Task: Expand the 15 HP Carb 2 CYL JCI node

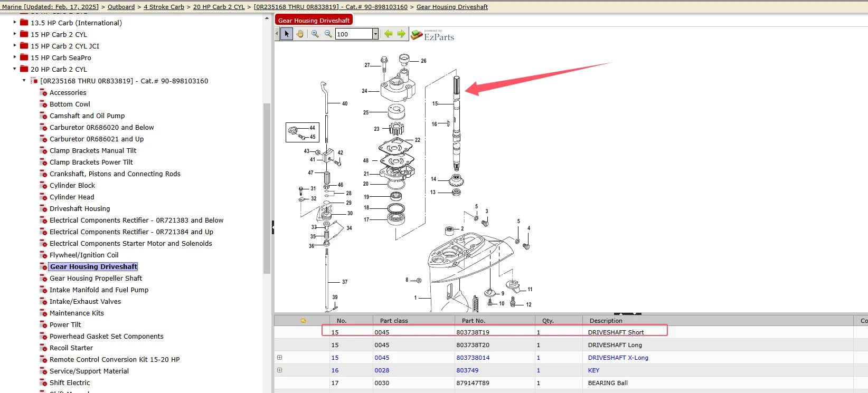Action: point(15,45)
